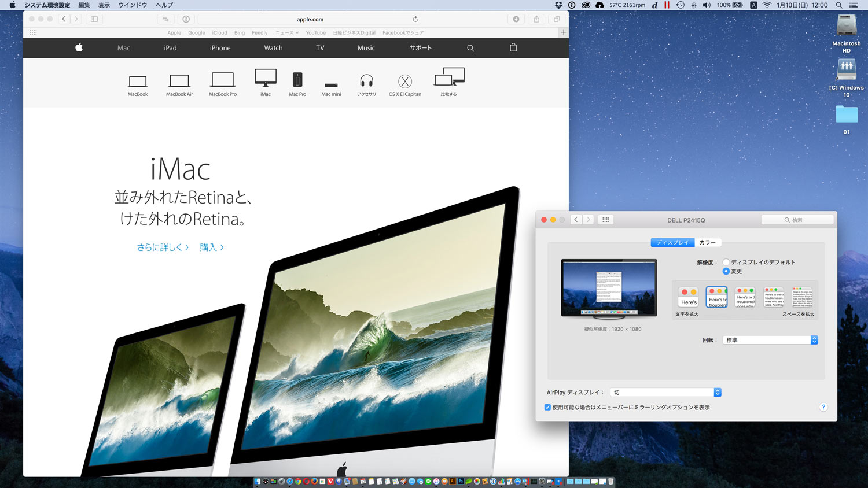This screenshot has height=488, width=868.
Task: Open the shopping bag icon on Apple.com
Action: pos(513,47)
